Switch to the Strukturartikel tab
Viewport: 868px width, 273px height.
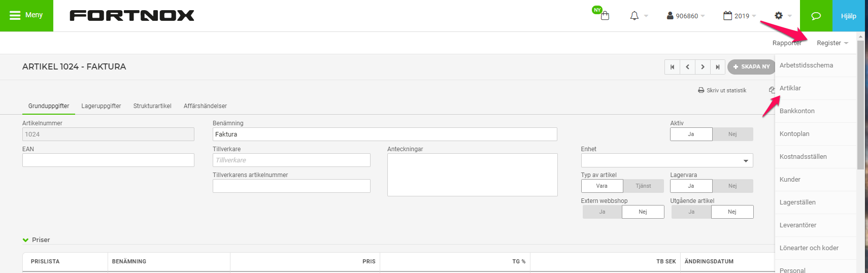pyautogui.click(x=152, y=106)
